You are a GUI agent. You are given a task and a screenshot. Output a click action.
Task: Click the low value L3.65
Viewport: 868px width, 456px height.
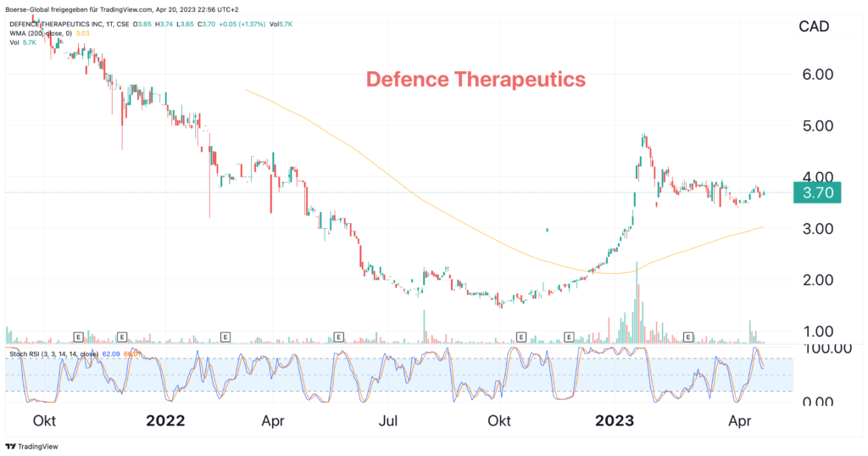(185, 25)
